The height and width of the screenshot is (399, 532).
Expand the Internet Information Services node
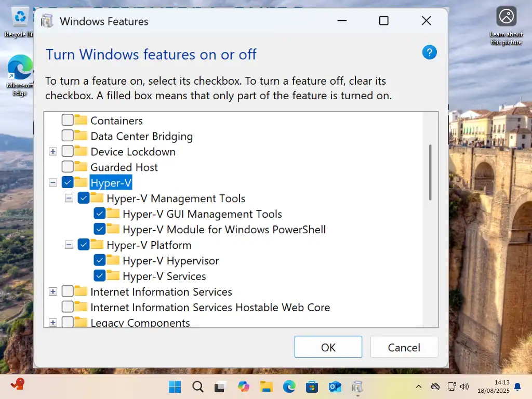click(52, 291)
